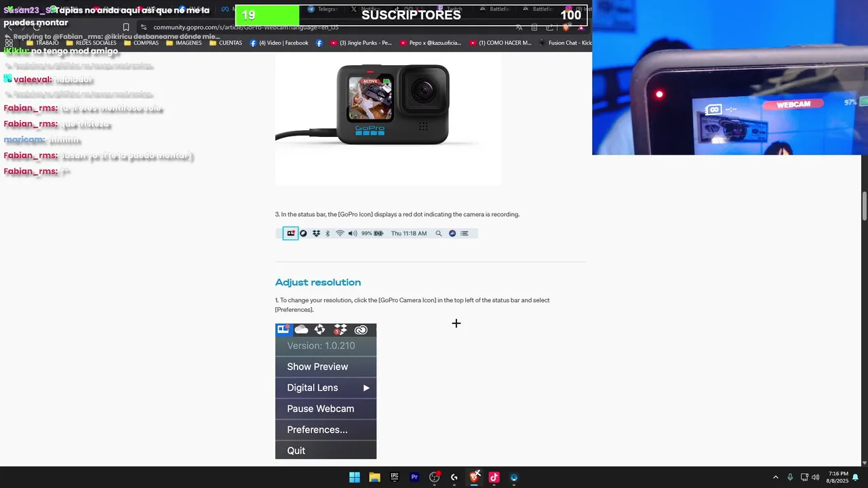
Task: Click the Adjust resolution heading
Action: 318,282
